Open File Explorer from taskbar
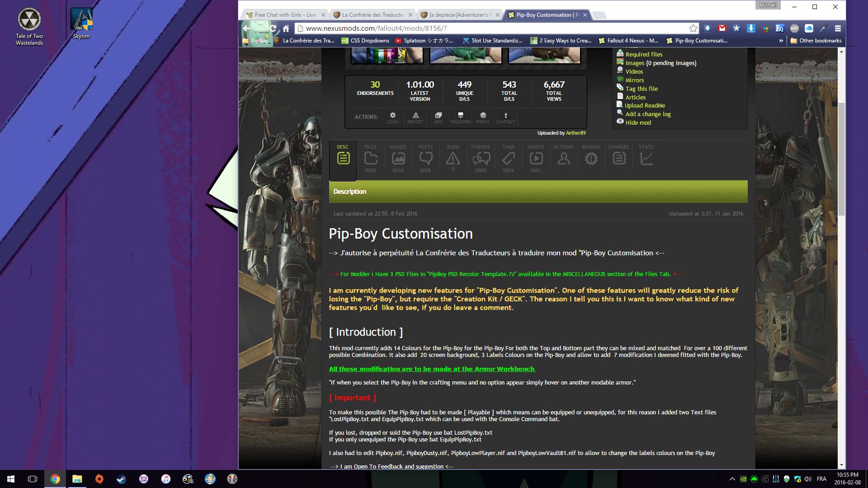 coord(77,479)
